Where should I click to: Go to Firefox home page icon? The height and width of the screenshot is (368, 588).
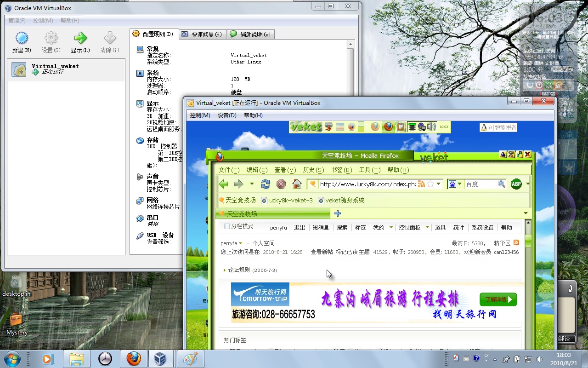297,184
